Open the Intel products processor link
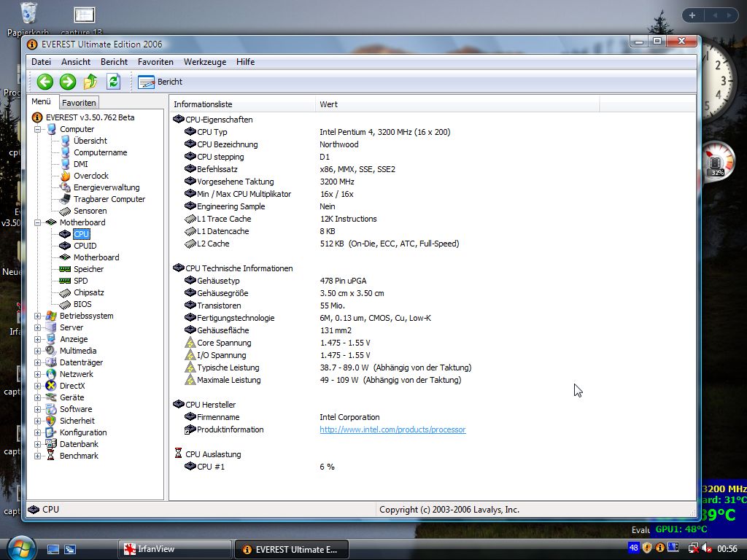The width and height of the screenshot is (747, 560). [392, 429]
